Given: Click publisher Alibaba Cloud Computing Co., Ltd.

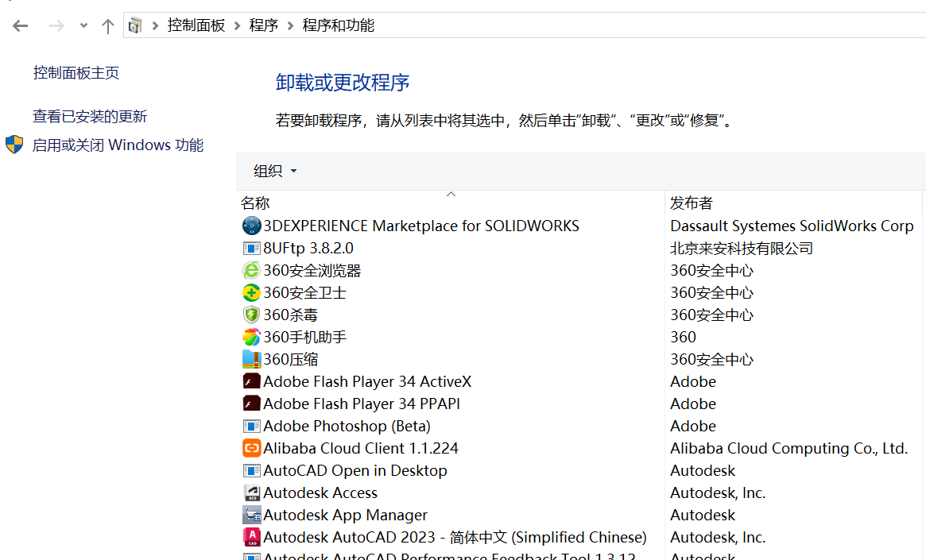Looking at the screenshot, I should tap(788, 448).
